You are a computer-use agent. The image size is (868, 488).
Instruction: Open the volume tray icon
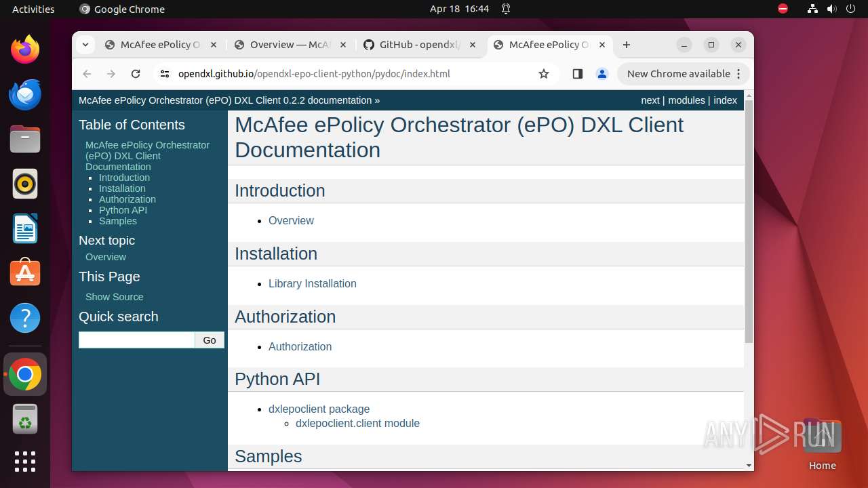click(x=831, y=9)
